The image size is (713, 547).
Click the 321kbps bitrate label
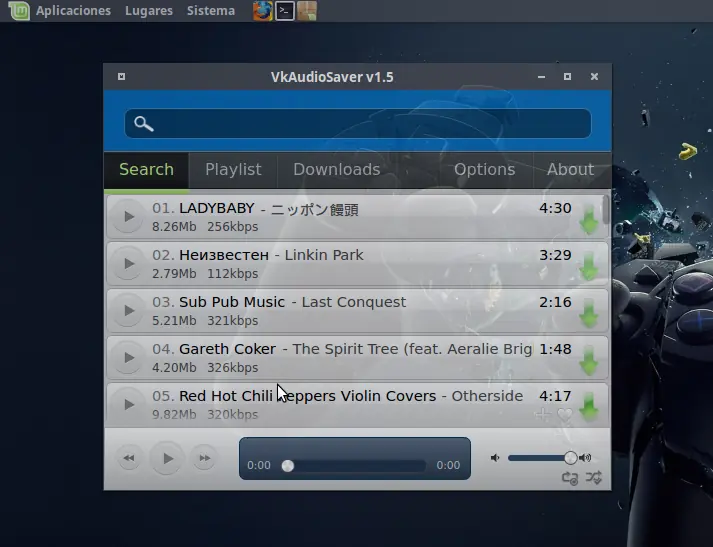233,321
